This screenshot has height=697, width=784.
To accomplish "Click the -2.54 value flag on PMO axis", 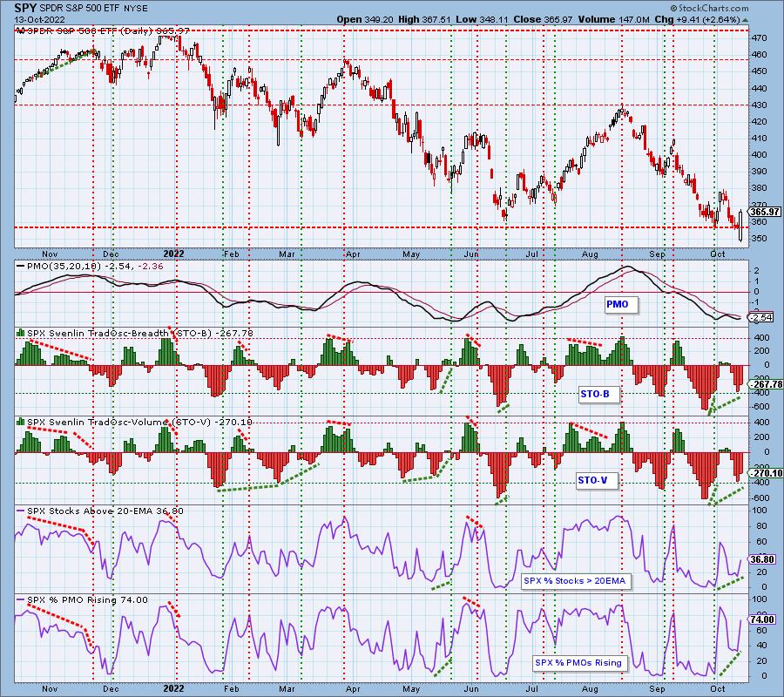I will point(762,317).
